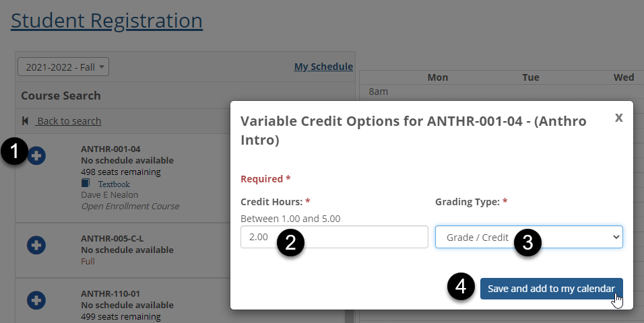
Task: Click the Wed column header in calendar
Action: [x=623, y=77]
